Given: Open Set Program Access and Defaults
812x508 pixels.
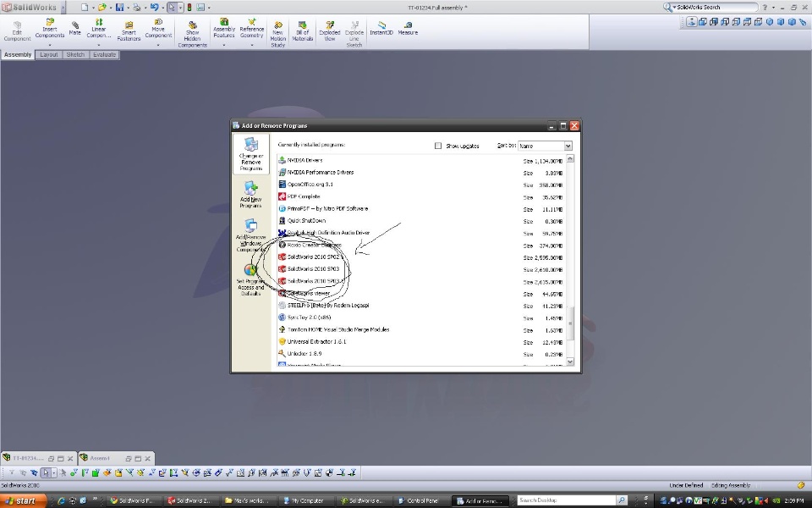Looking at the screenshot, I should pos(250,280).
